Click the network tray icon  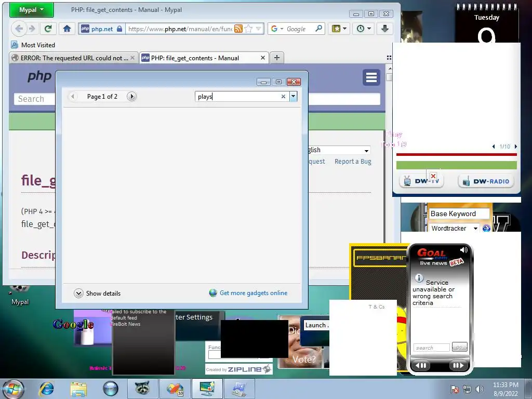(467, 389)
